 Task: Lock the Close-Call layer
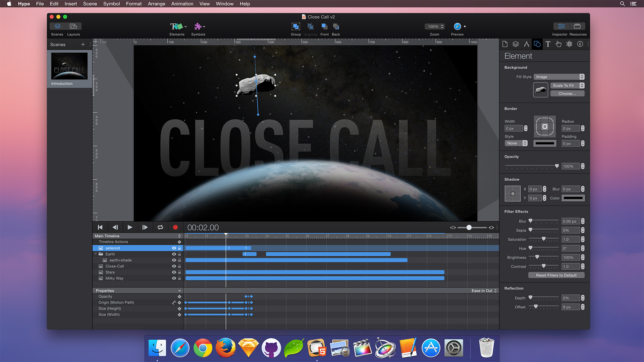click(x=179, y=266)
